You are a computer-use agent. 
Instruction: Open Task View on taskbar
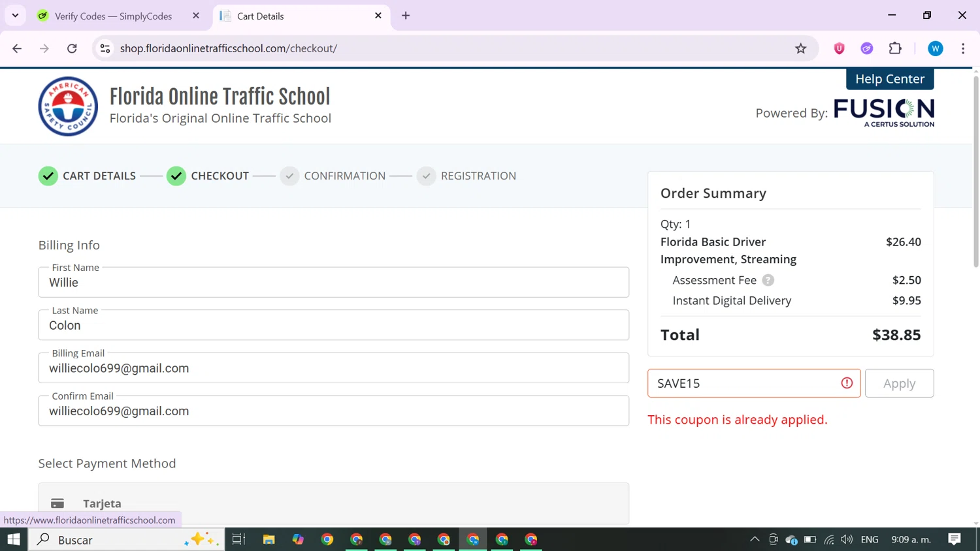238,539
